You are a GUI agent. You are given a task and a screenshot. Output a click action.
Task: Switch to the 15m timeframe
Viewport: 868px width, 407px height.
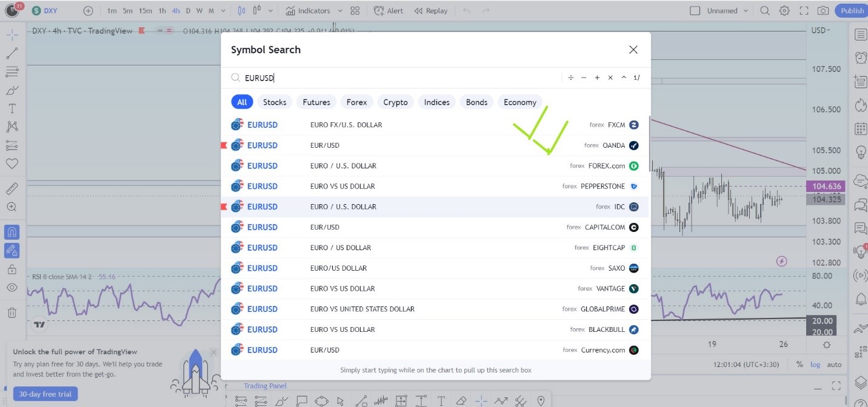click(x=145, y=10)
